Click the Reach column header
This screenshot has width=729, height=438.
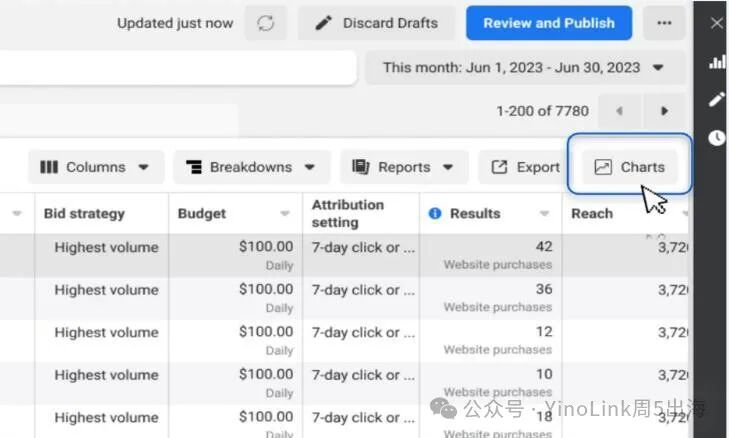[x=592, y=213]
